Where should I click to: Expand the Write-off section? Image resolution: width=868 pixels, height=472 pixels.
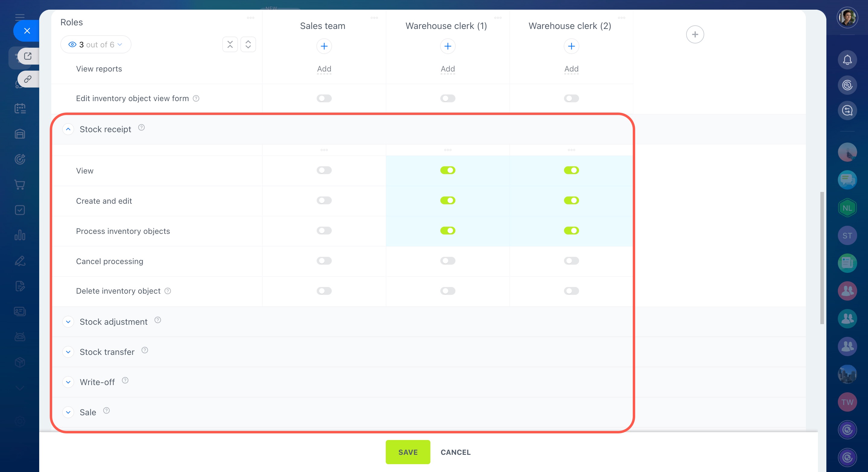click(68, 382)
